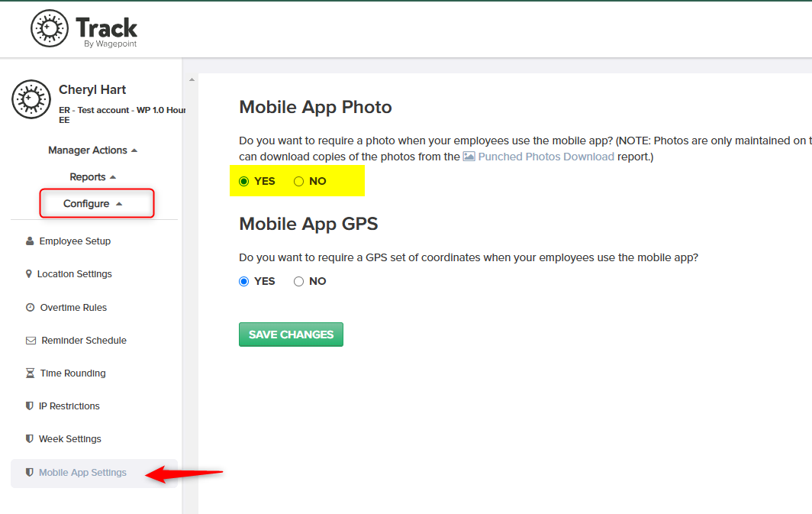Screen dimensions: 812x514
Task: Open Mobile App Settings page
Action: 83,472
